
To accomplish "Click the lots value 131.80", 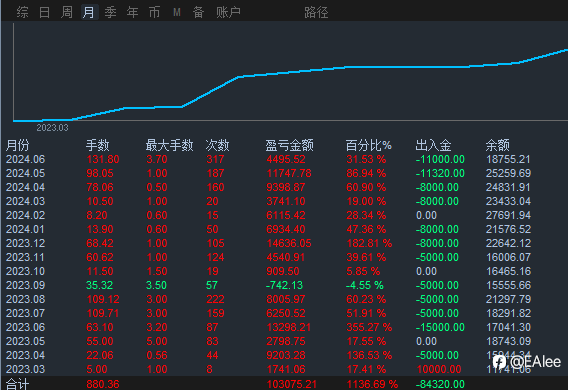I will tap(103, 159).
